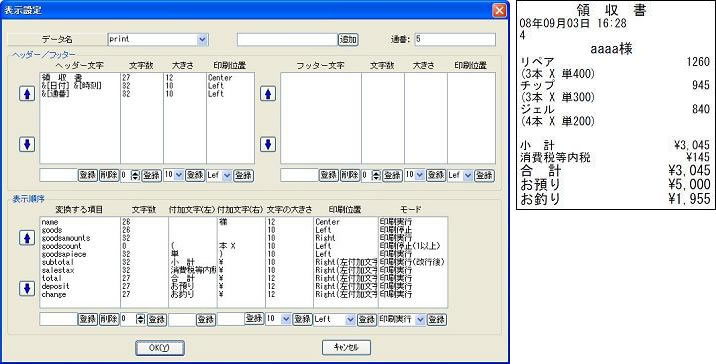Image resolution: width=716 pixels, height=364 pixels.
Task: Click OK(Y) to confirm settings
Action: coord(160,348)
